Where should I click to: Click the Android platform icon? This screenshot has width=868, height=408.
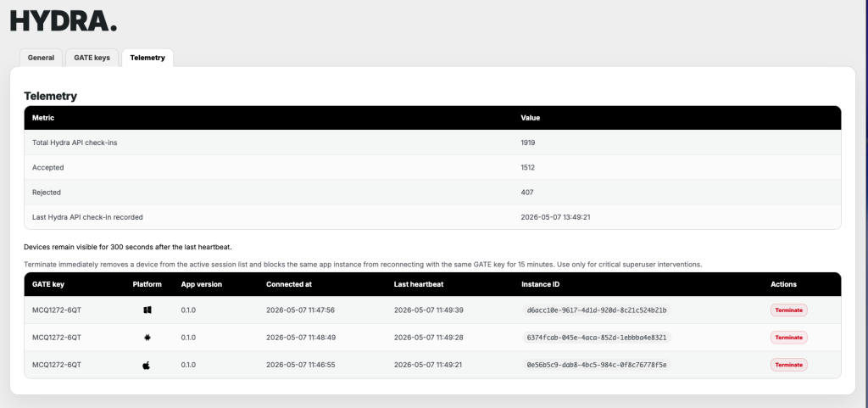(x=147, y=337)
